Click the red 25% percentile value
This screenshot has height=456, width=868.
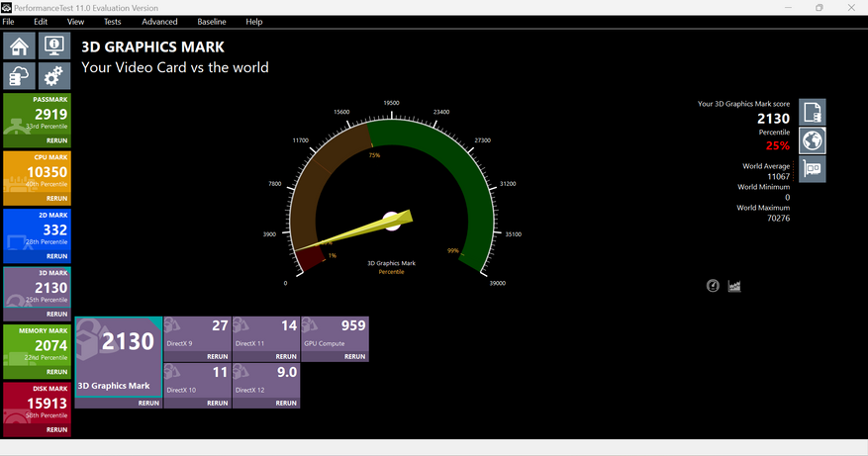[x=778, y=146]
